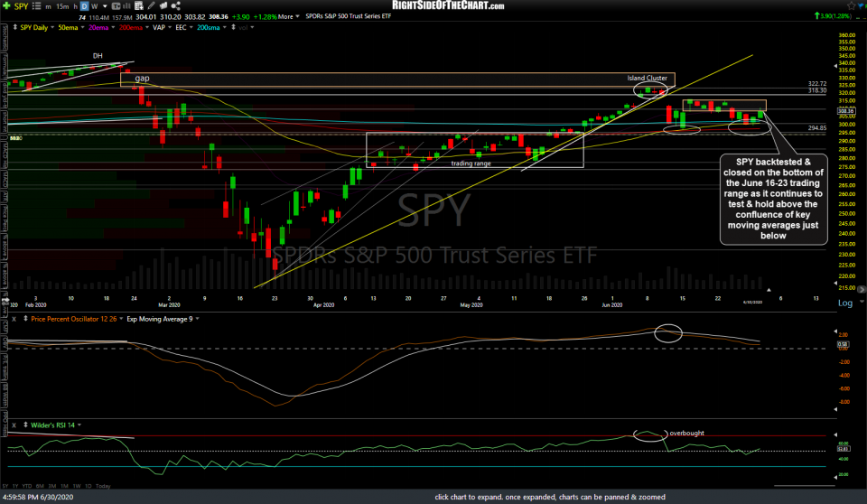This screenshot has height=504, width=867.
Task: Set chart range to 1W
Action: [x=76, y=486]
